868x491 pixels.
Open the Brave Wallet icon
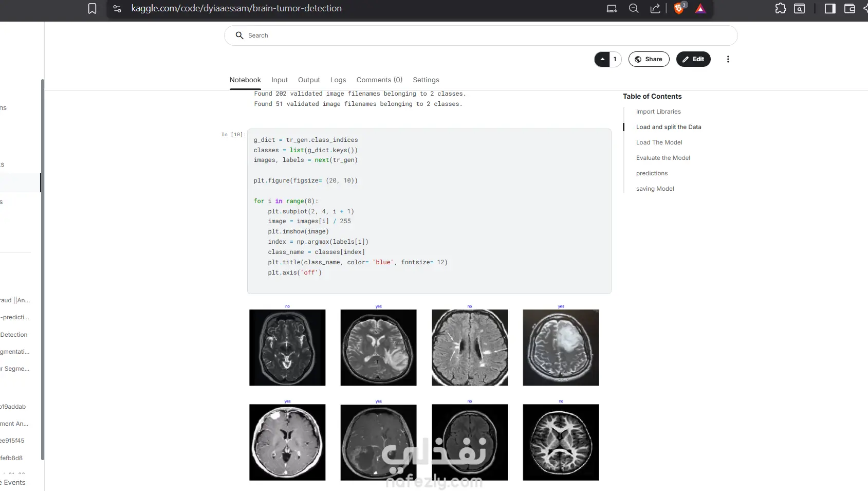[x=849, y=9]
